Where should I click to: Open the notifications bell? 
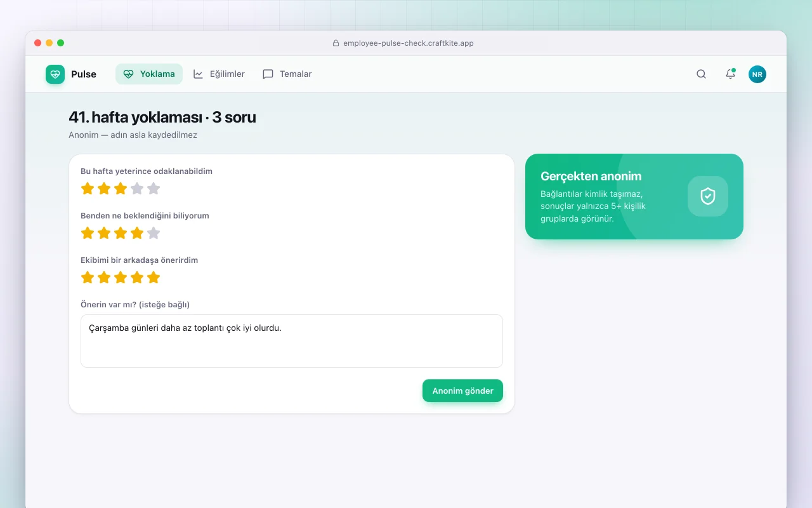[730, 74]
